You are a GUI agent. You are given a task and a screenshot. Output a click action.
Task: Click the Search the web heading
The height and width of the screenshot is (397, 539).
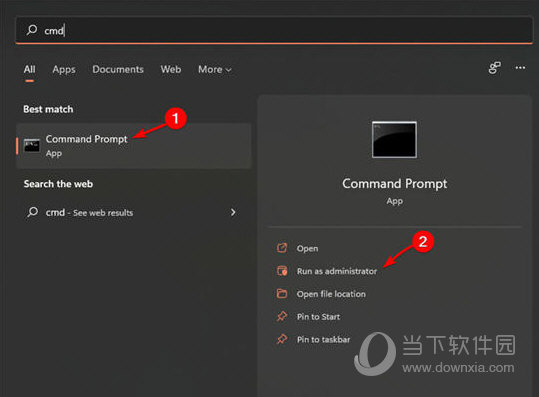coord(58,184)
